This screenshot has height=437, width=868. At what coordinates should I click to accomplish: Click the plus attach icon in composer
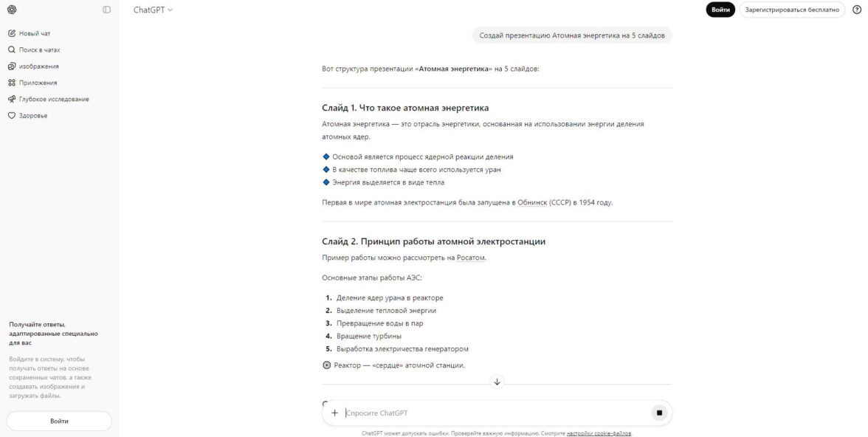[334, 413]
